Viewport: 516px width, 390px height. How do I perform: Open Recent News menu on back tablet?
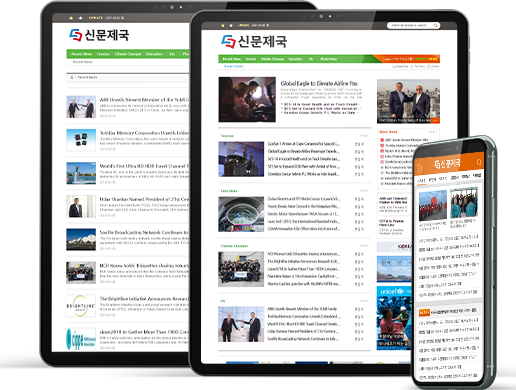point(81,54)
